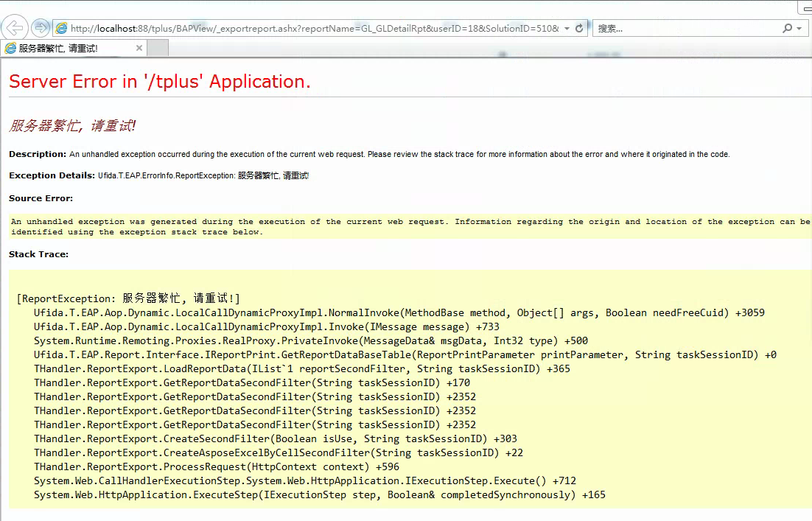Close the 服务器繁忙 tab
The image size is (812, 521).
[139, 48]
